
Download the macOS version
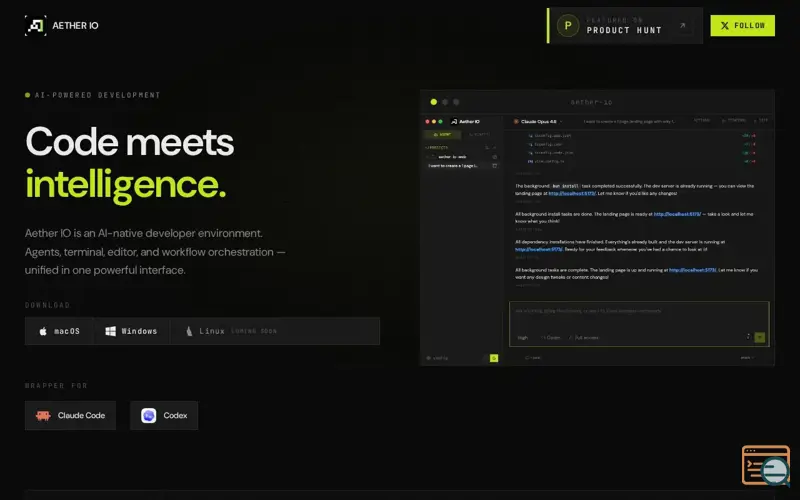(59, 331)
